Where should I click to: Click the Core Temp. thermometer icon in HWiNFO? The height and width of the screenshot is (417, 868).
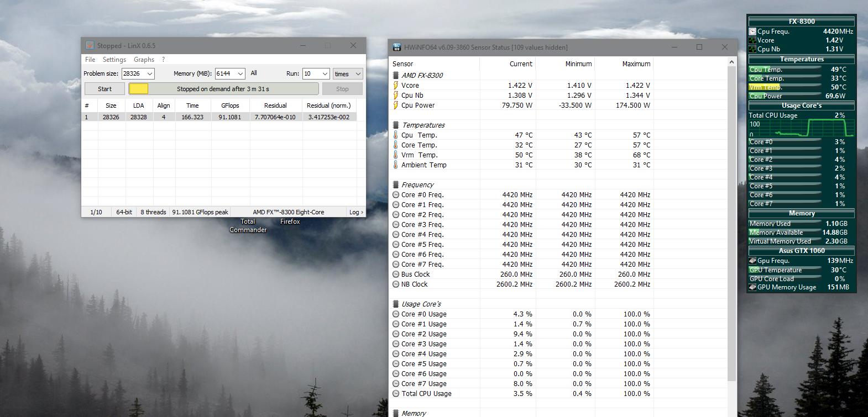coord(396,145)
